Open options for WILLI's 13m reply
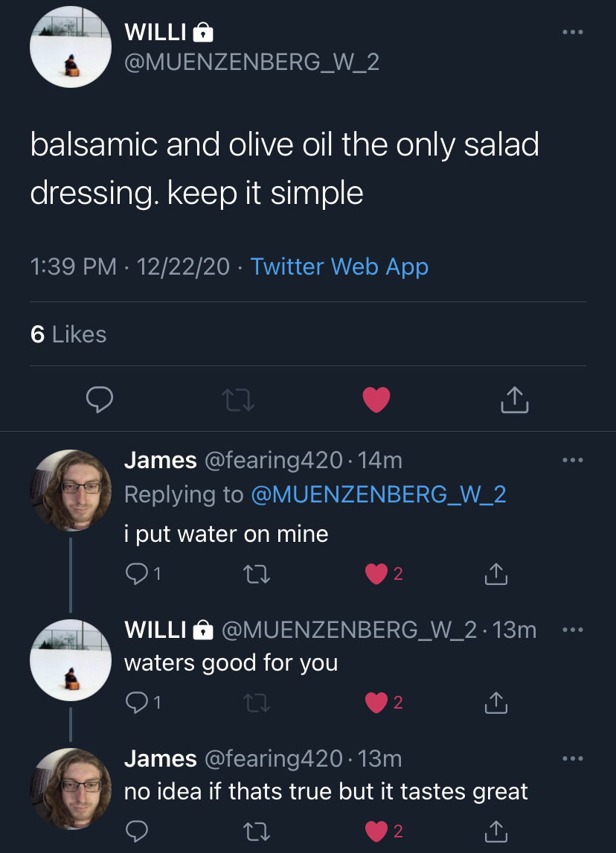The image size is (616, 853). point(572,630)
